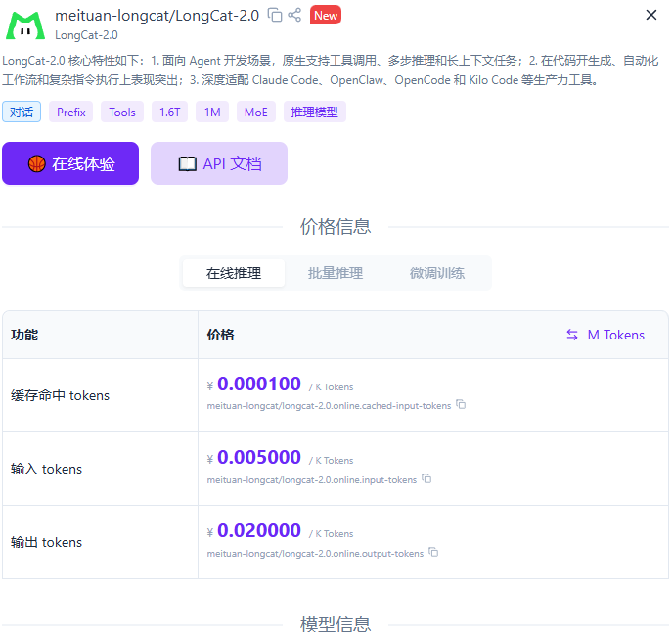Click the 功能 column header
672x632 pixels.
click(24, 335)
